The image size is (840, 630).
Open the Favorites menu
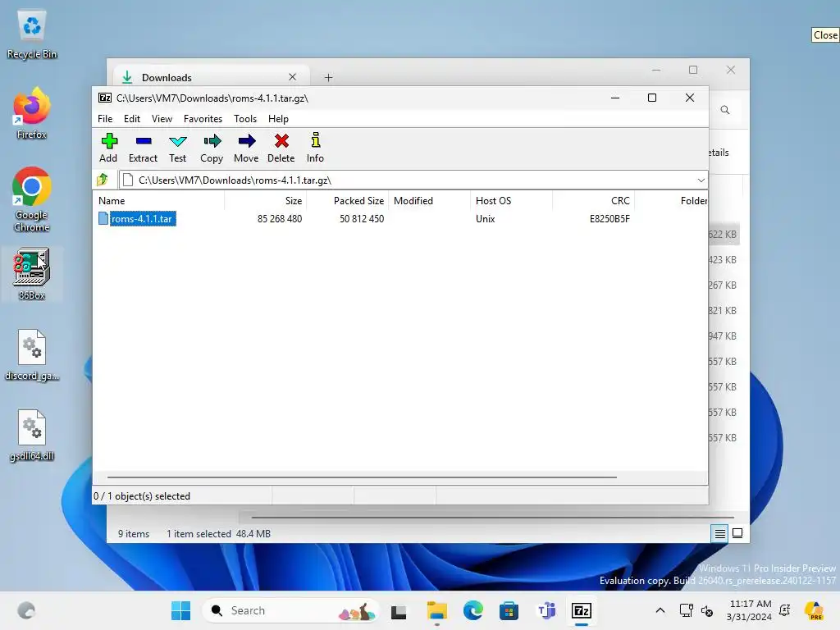203,119
